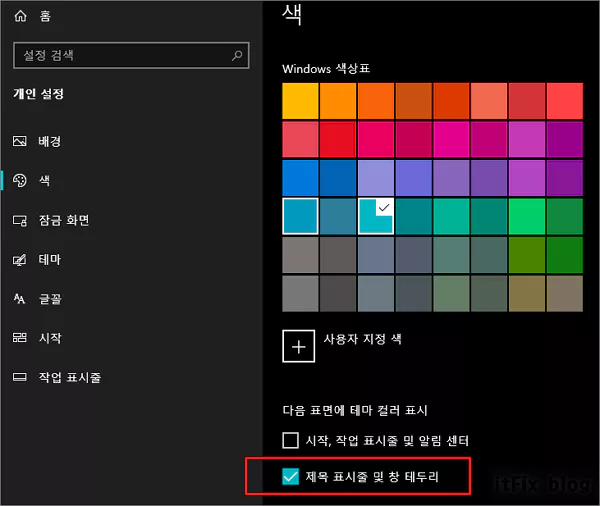Open the 테마 settings page
This screenshot has width=600, height=506.
click(49, 260)
